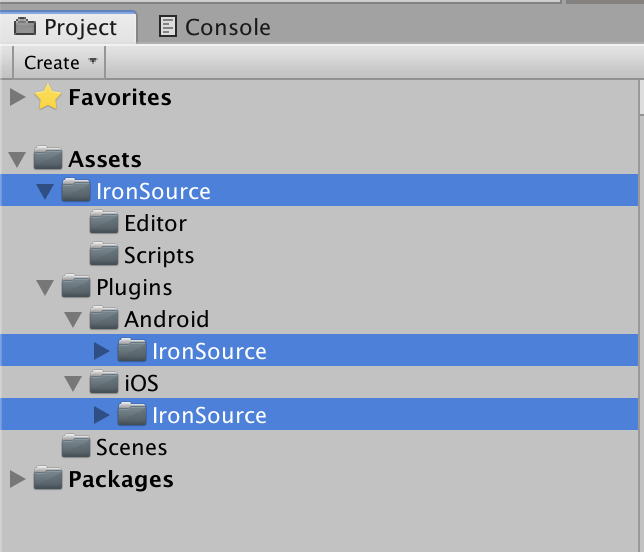Expand the IronSource folder under iOS
This screenshot has height=552, width=644.
pos(101,415)
